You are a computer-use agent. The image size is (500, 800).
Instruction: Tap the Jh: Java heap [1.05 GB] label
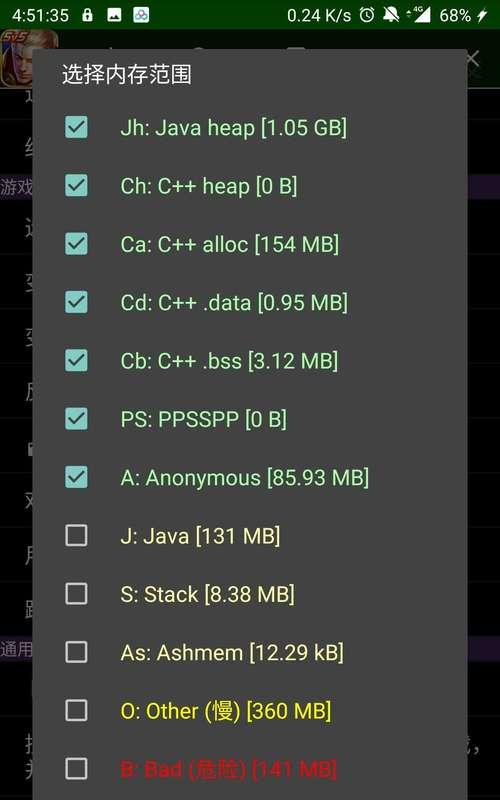point(234,128)
